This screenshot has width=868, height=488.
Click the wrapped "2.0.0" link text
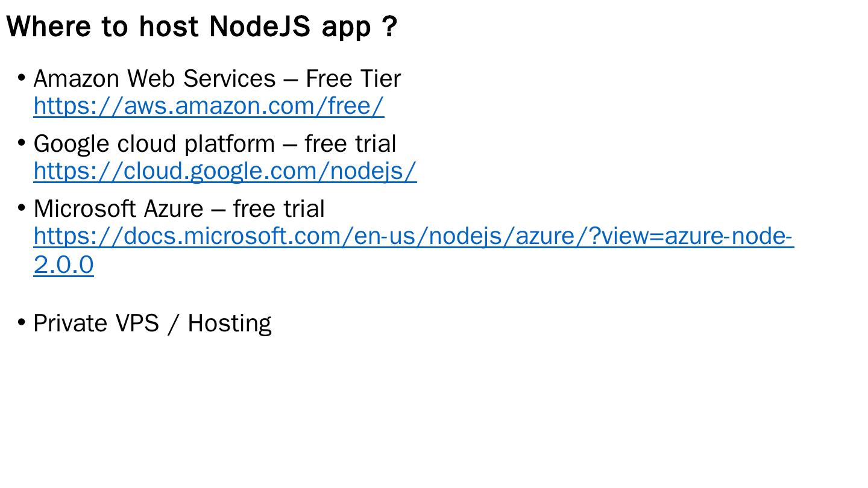pyautogui.click(x=64, y=265)
